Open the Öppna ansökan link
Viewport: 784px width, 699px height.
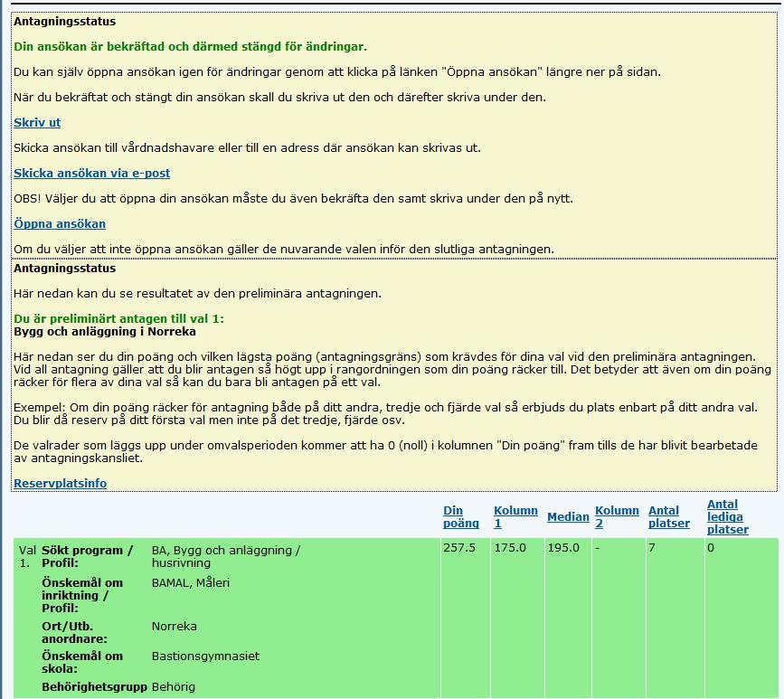pos(60,223)
